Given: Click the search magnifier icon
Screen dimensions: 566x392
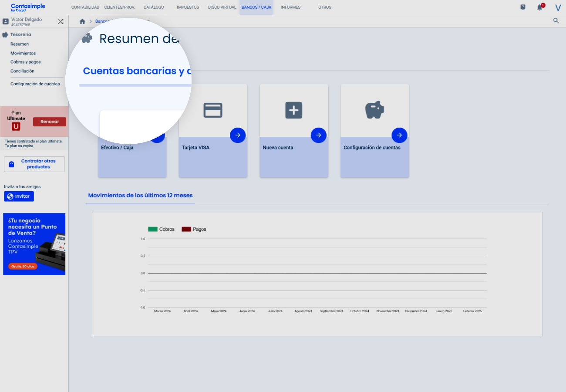Looking at the screenshot, I should click(x=556, y=20).
